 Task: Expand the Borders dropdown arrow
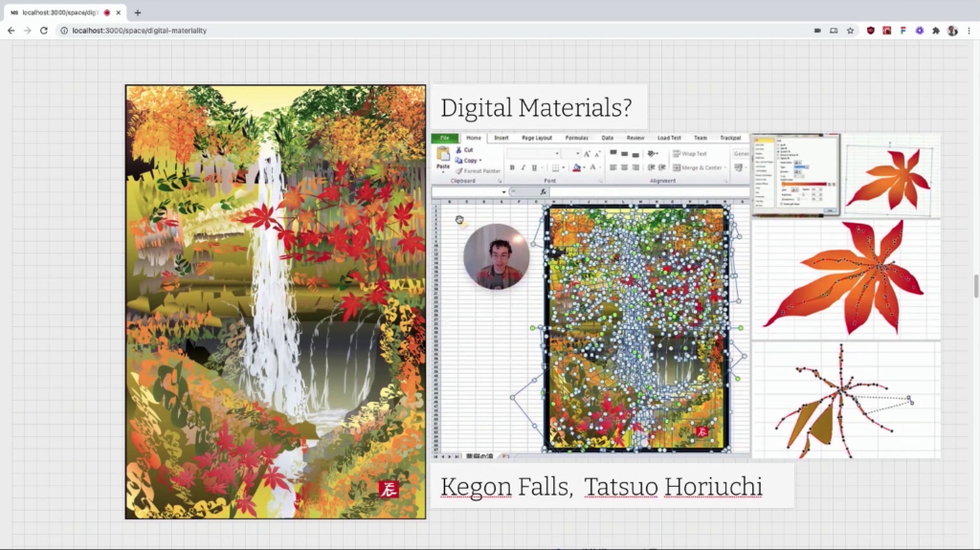coord(563,167)
